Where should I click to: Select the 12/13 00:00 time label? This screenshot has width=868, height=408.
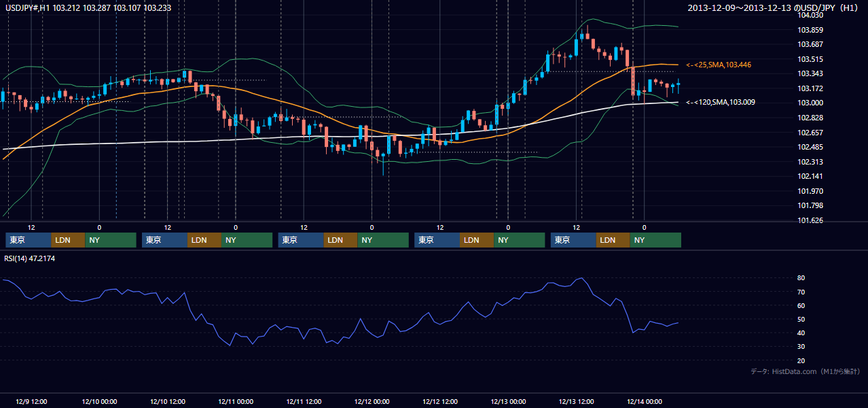coord(508,401)
